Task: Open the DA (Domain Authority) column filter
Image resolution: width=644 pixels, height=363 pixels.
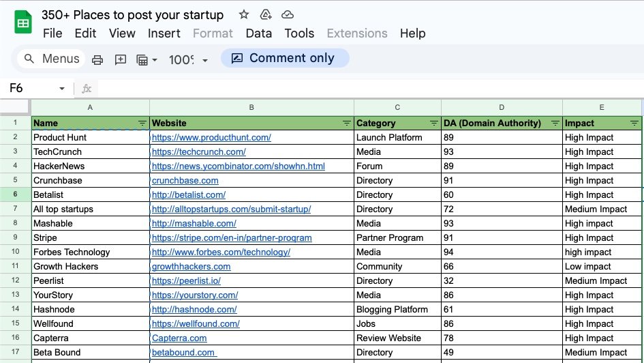Action: point(555,124)
